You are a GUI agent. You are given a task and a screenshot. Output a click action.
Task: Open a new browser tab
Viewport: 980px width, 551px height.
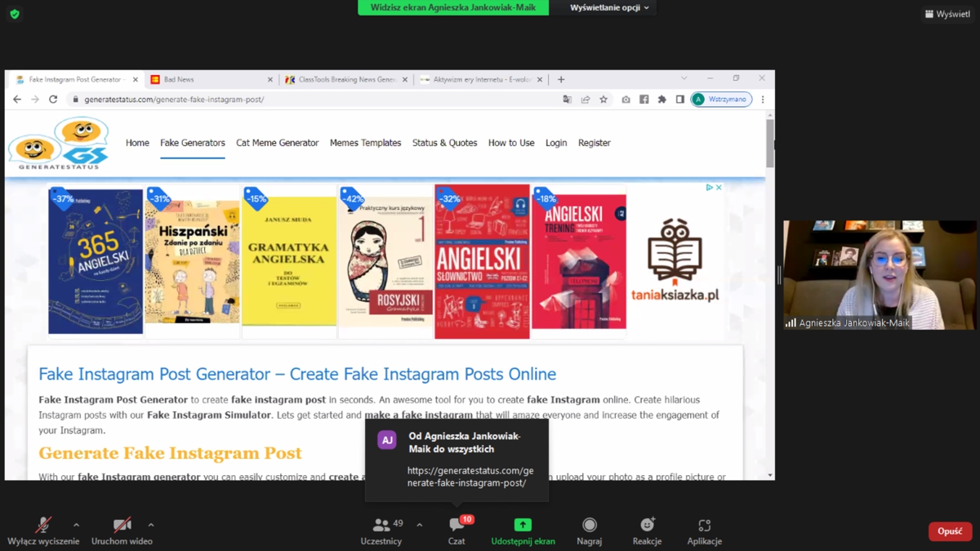pos(561,79)
